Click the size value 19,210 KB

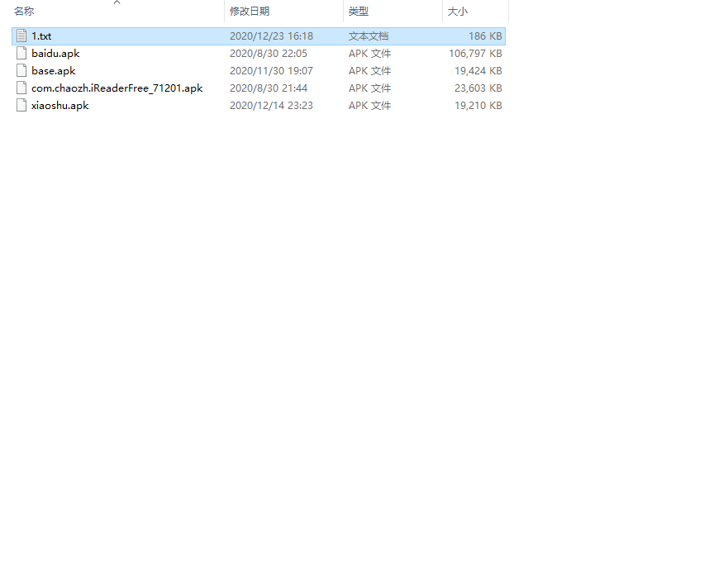(478, 106)
